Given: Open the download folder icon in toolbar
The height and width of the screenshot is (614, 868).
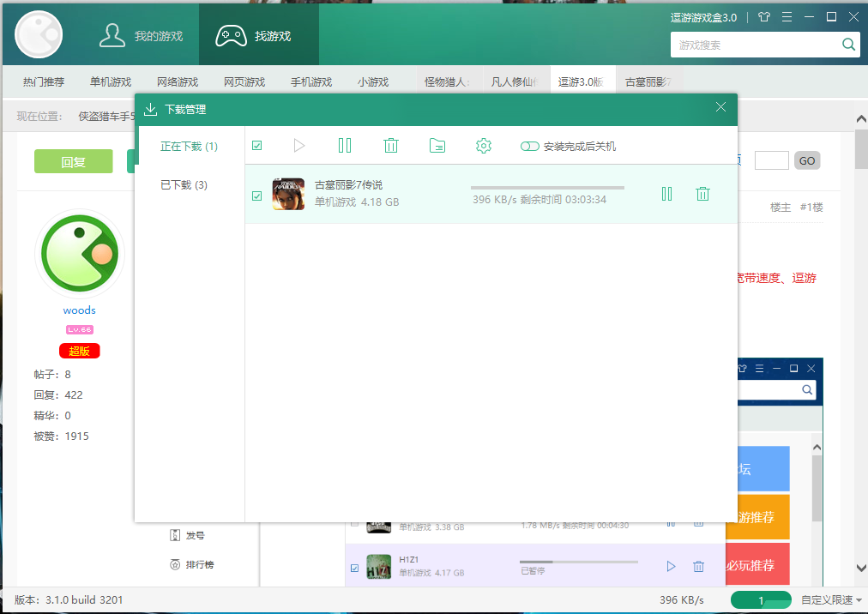Looking at the screenshot, I should (437, 146).
